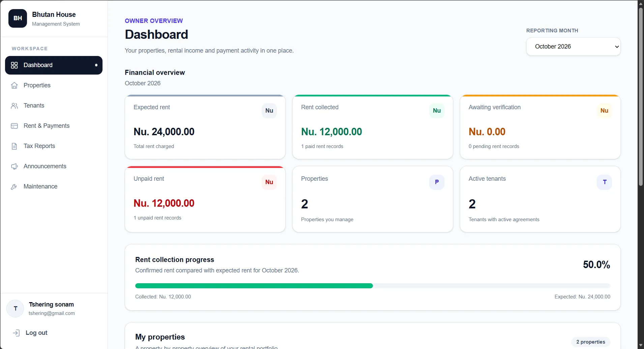Click the Dashboard grid icon
644x349 pixels.
[14, 65]
